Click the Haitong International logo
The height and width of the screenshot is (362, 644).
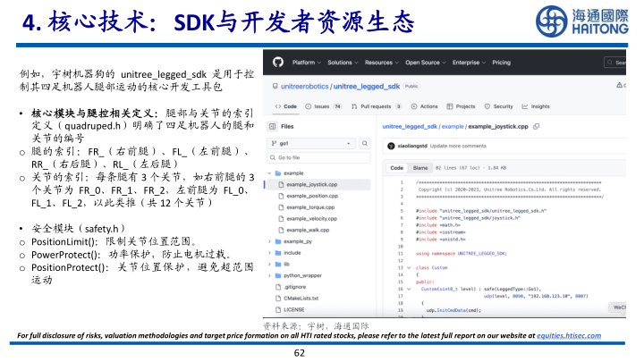click(582, 21)
